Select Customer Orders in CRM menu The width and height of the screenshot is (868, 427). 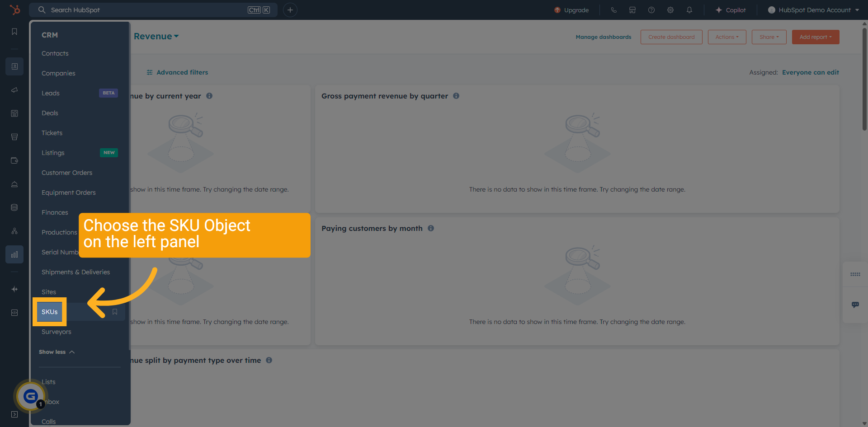67,173
